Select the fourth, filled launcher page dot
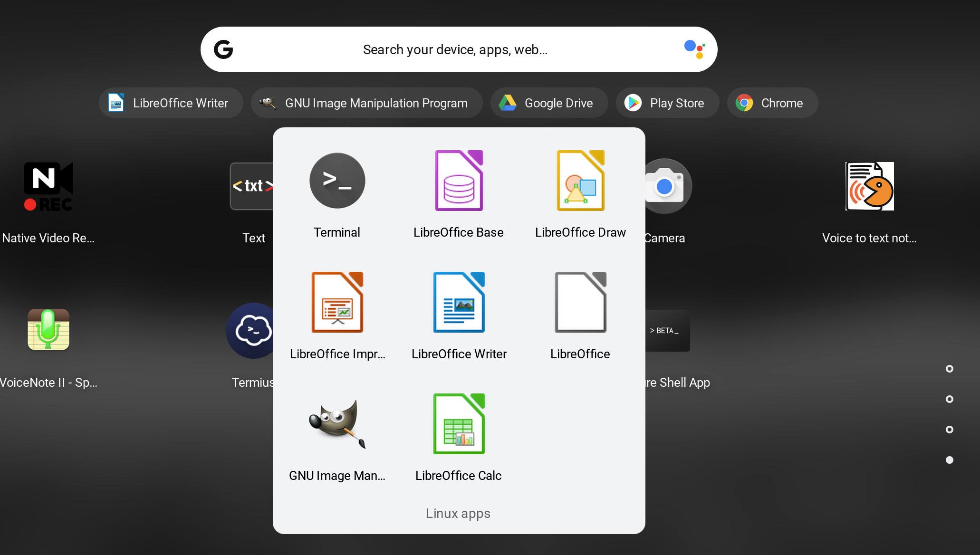Viewport: 980px width, 555px height. coord(950,460)
